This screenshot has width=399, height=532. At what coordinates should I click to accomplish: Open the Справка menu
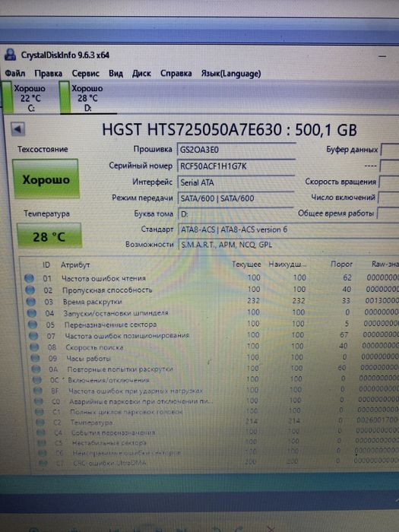tap(176, 73)
